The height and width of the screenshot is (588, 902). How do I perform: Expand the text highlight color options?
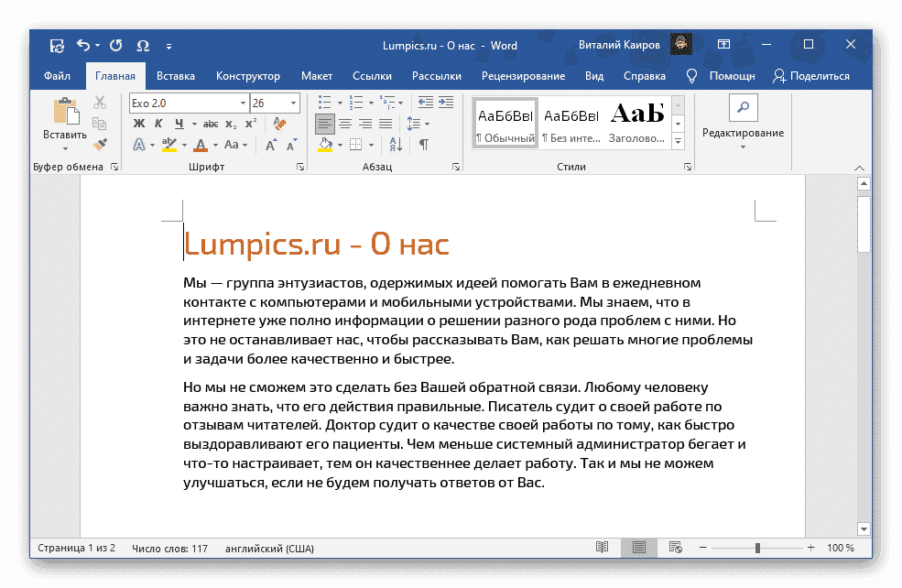(x=183, y=144)
